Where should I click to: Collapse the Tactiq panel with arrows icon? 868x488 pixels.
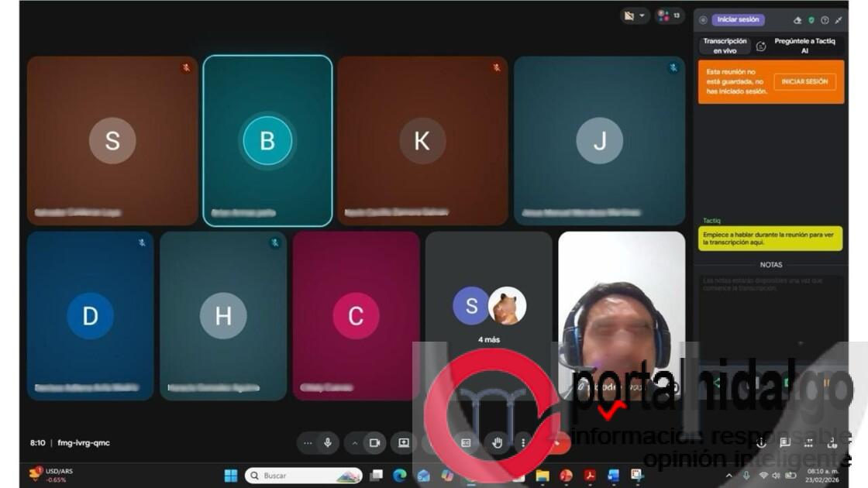[x=838, y=20]
